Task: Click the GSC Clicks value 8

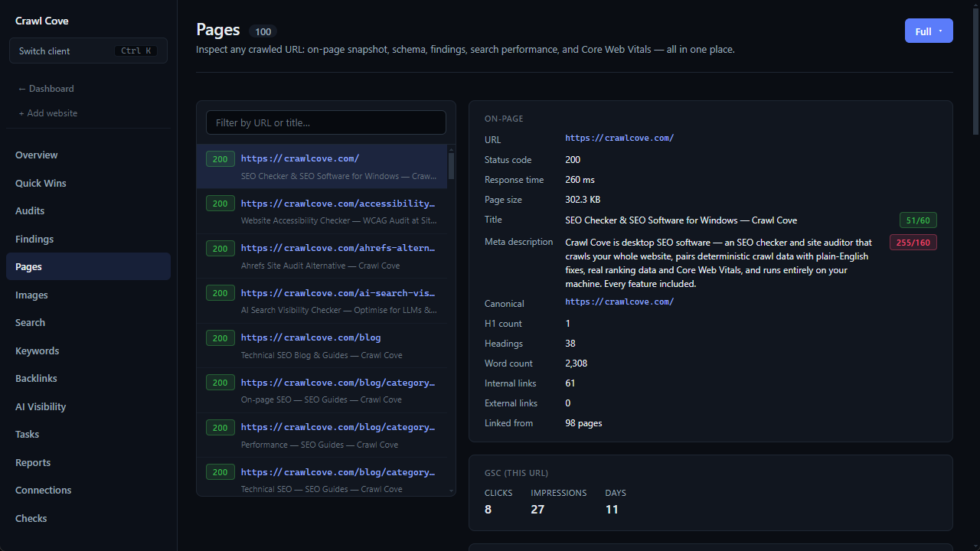Action: coord(488,510)
